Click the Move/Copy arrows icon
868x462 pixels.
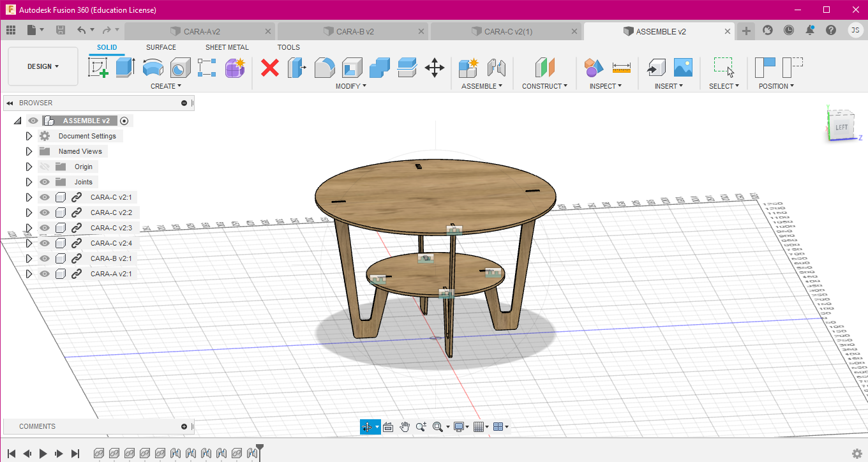pyautogui.click(x=435, y=68)
